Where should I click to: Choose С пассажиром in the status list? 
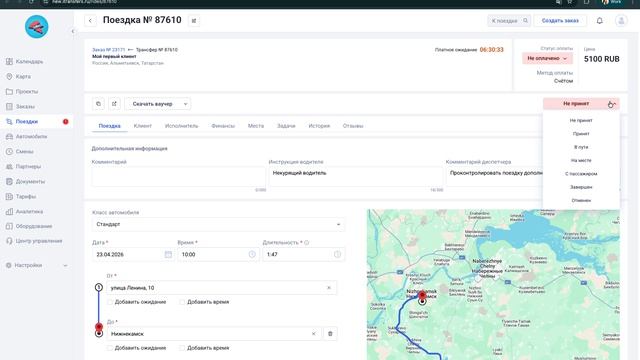(x=581, y=174)
